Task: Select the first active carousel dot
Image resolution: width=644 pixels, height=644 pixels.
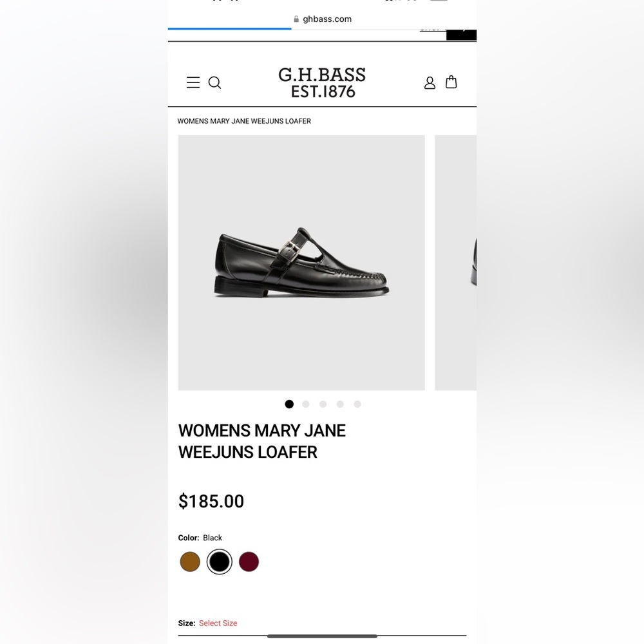Action: click(289, 404)
